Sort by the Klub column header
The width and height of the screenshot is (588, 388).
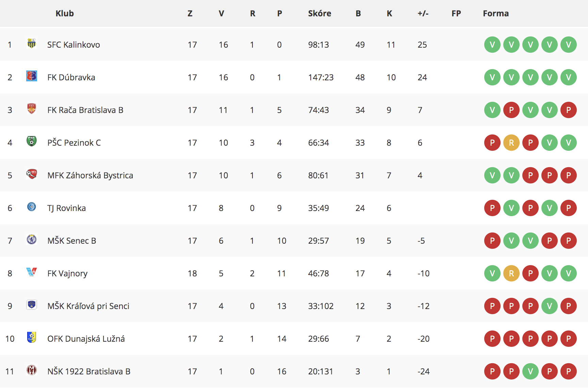65,13
